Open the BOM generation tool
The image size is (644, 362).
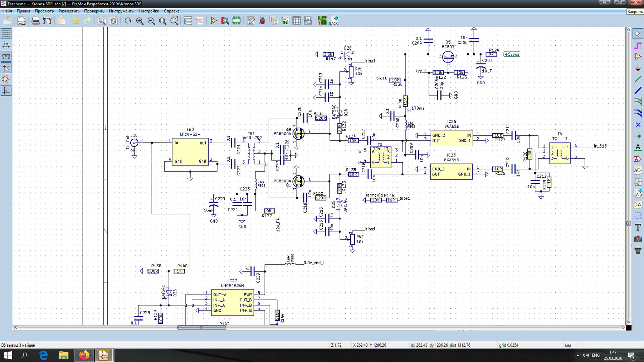tap(308, 21)
